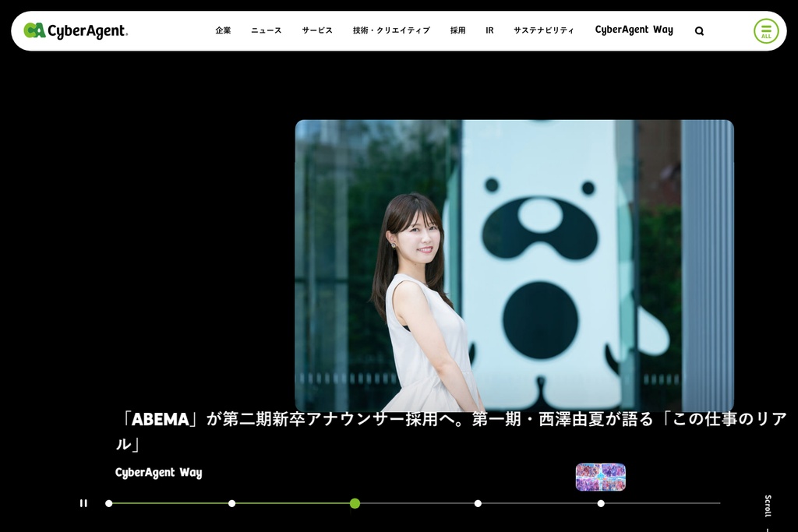Viewport: 798px width, 532px height.
Task: Open the 企業 menu item
Action: pos(223,30)
